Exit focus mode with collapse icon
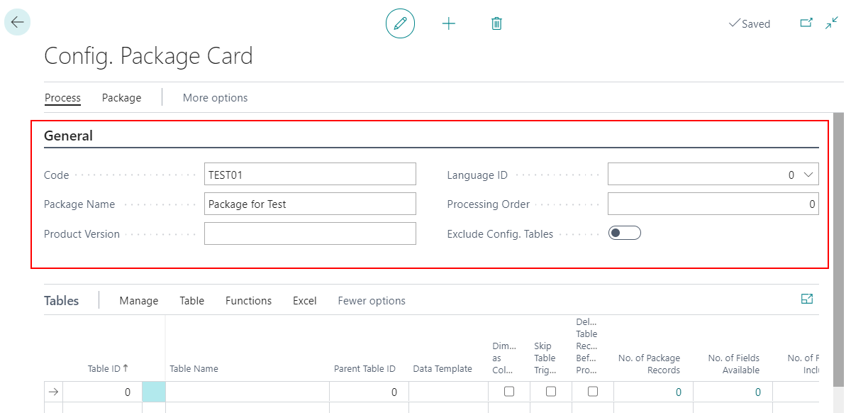Screen dimensions: 868x413 click(x=830, y=23)
